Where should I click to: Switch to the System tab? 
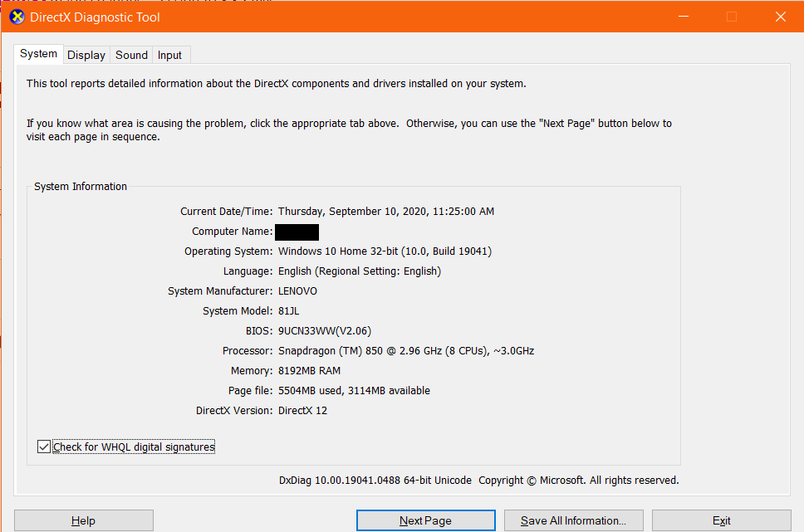tap(38, 54)
